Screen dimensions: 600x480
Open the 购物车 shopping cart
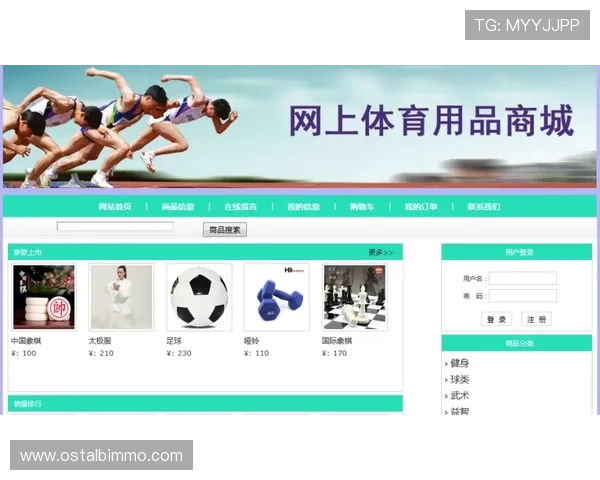click(x=362, y=207)
